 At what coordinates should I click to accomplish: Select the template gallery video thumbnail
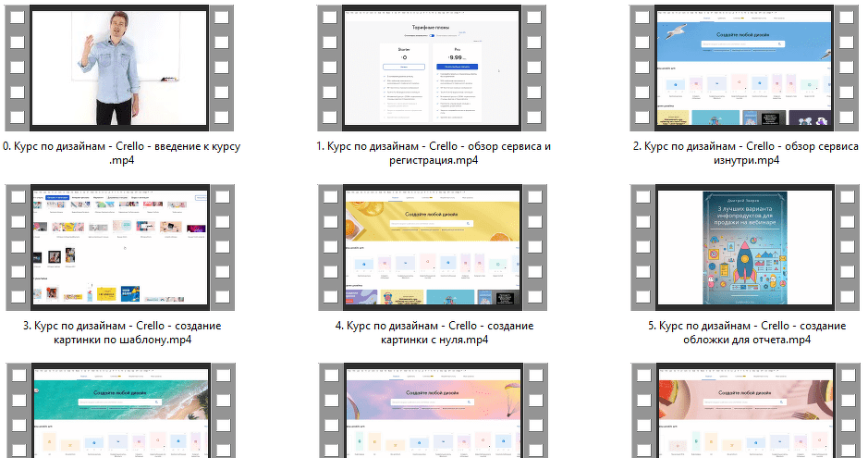[x=122, y=246]
